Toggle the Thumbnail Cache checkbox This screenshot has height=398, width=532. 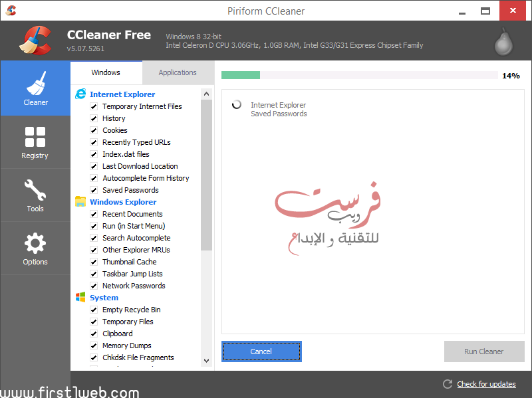[94, 262]
